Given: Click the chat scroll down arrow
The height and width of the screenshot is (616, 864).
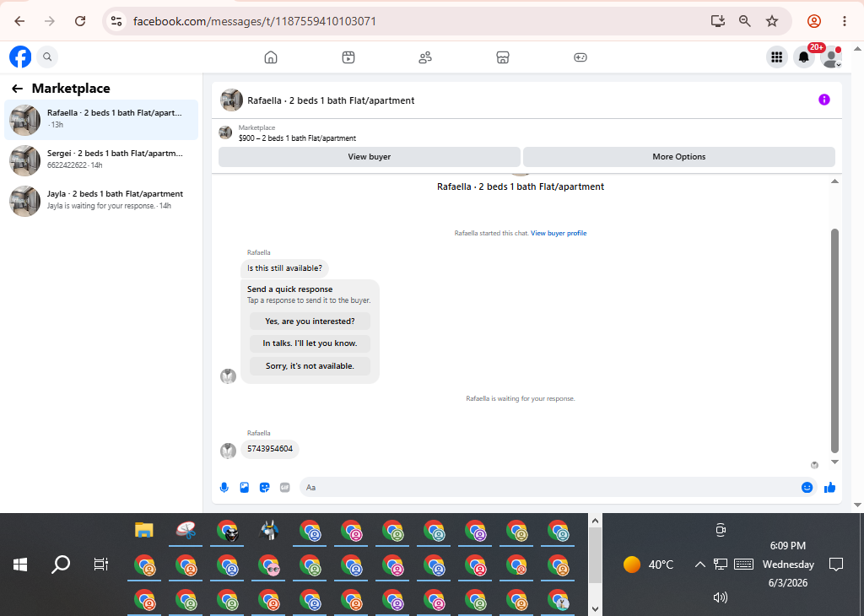Looking at the screenshot, I should (x=834, y=462).
